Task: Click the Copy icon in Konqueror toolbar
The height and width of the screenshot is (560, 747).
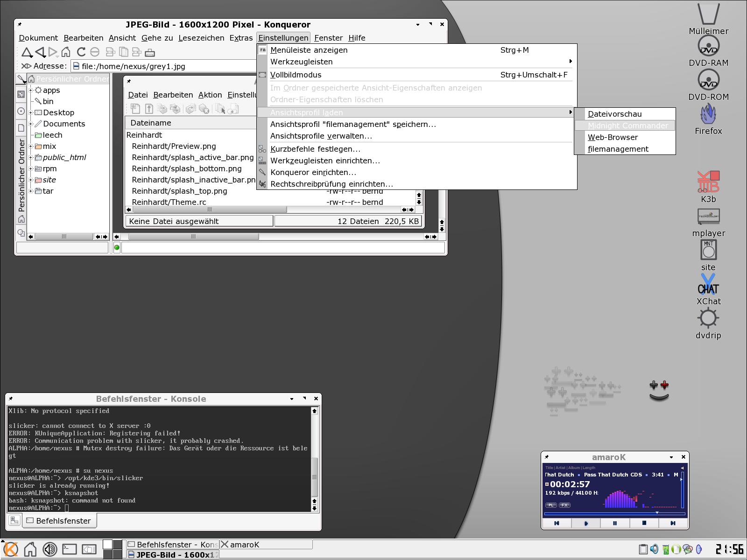Action: (123, 52)
